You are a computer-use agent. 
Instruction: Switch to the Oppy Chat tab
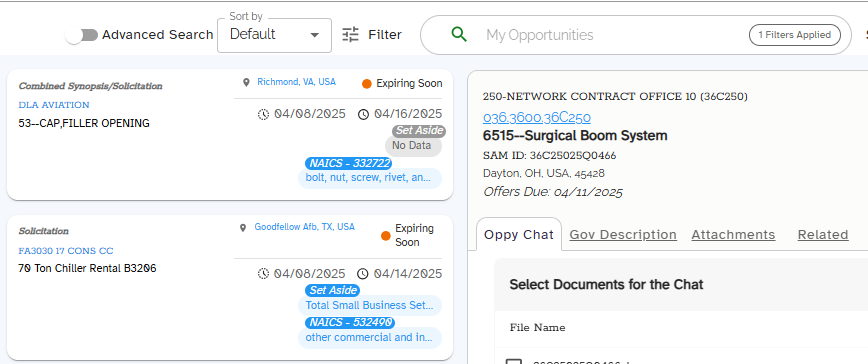pyautogui.click(x=519, y=235)
